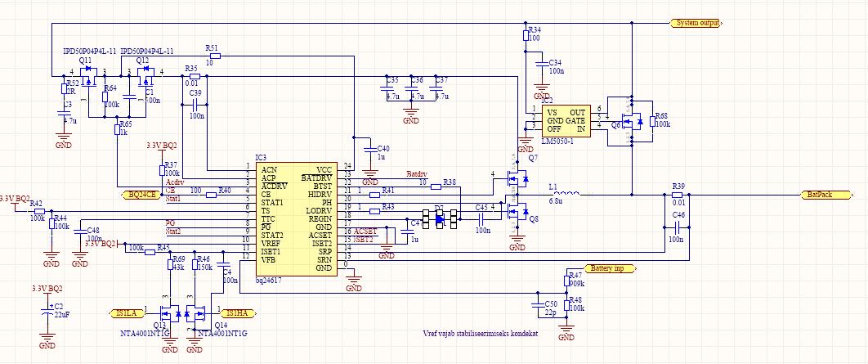Click the Acdrv net label
868x364 pixels.
(176, 182)
